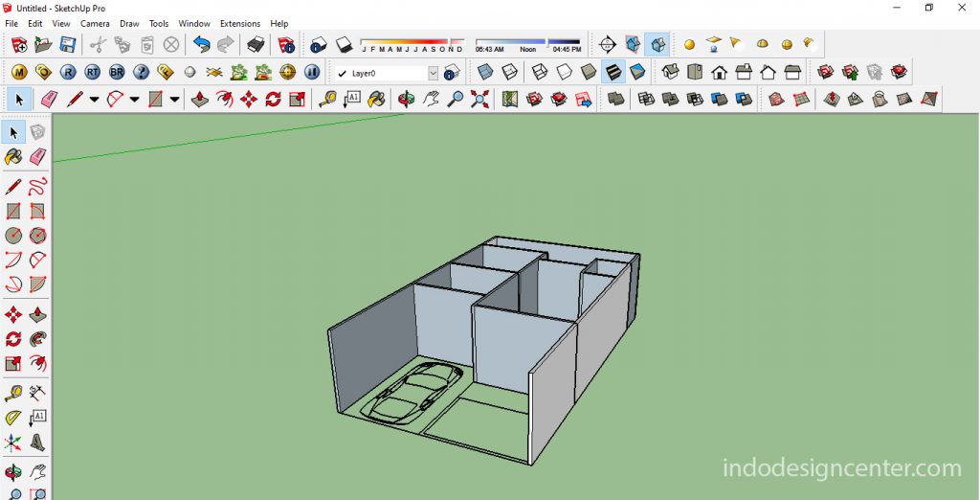Create a new model with New icon
Viewport: 980px width, 500px height.
tap(19, 44)
